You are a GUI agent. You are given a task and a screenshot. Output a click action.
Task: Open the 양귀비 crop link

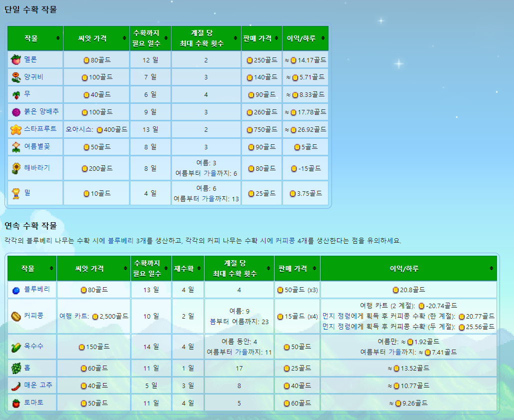(x=33, y=77)
